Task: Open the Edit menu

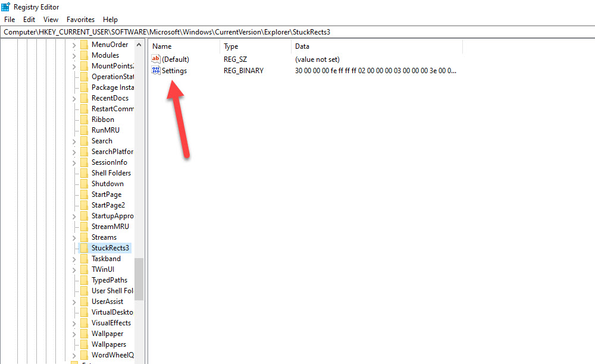Action: [29, 20]
